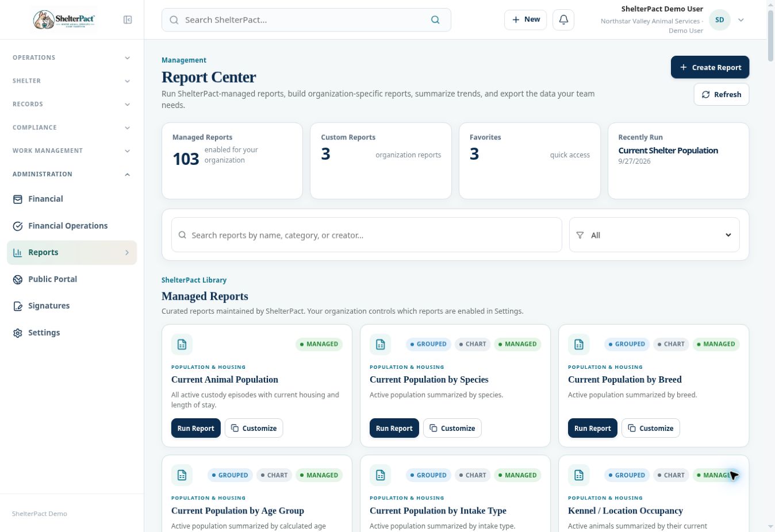The image size is (775, 532).
Task: Click the magnifier icon in ShelterPact search
Action: (435, 20)
